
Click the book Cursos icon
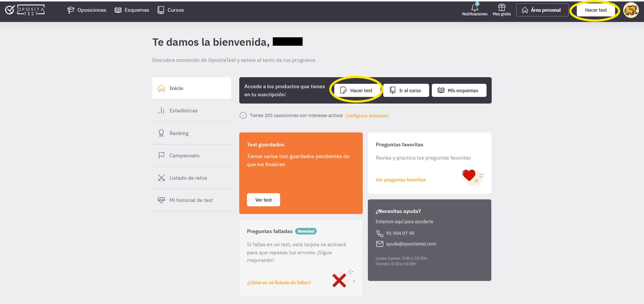[161, 10]
